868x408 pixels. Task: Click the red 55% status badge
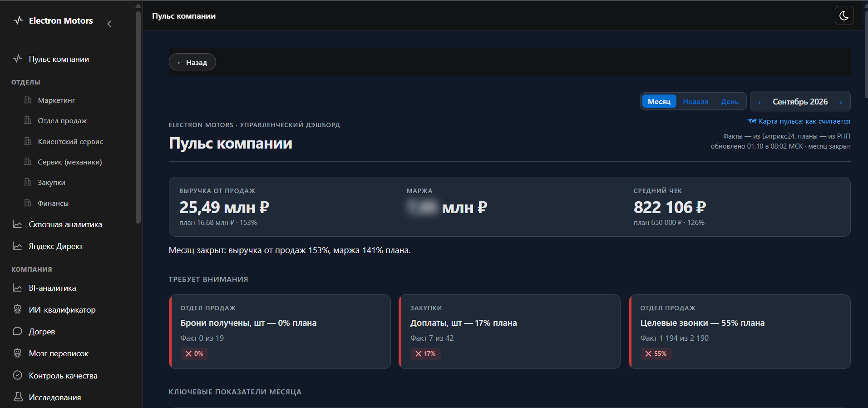pos(656,353)
